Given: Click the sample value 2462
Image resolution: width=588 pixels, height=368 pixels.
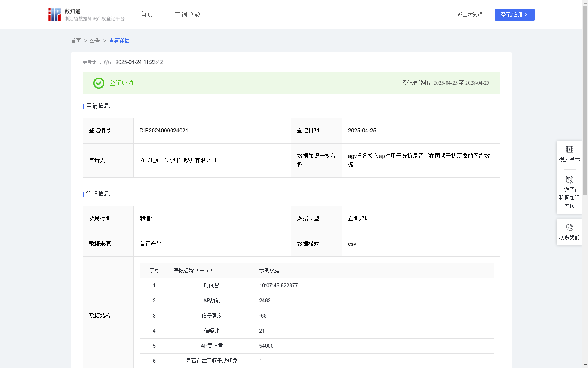Looking at the screenshot, I should click(x=265, y=301).
